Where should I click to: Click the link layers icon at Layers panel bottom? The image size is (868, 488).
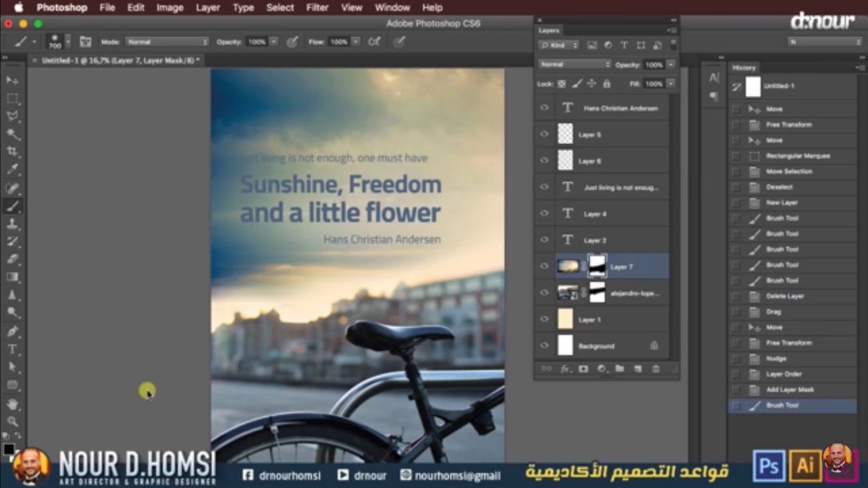(546, 369)
